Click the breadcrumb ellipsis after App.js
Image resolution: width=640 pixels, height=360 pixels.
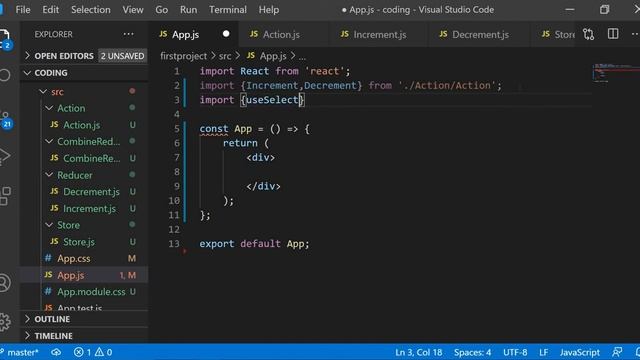point(302,56)
